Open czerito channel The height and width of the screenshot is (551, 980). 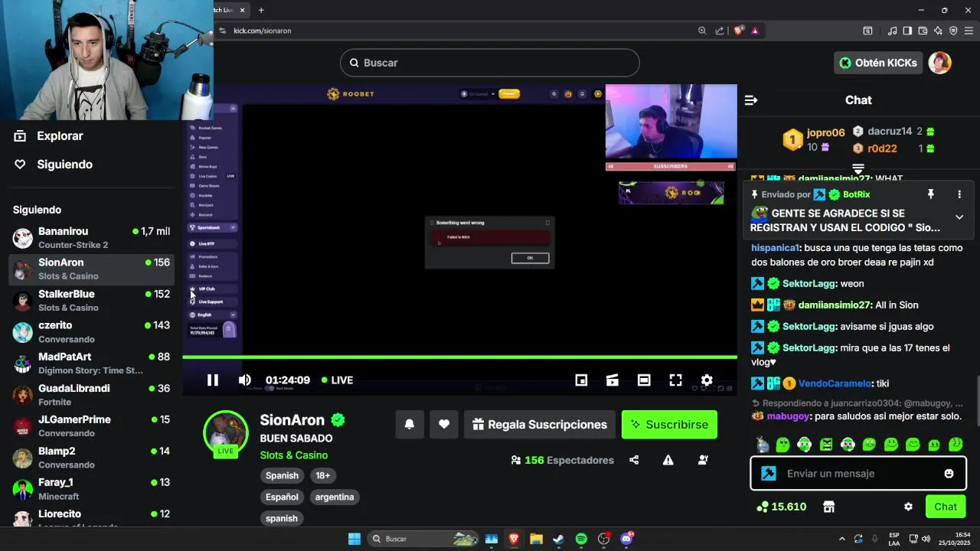92,331
